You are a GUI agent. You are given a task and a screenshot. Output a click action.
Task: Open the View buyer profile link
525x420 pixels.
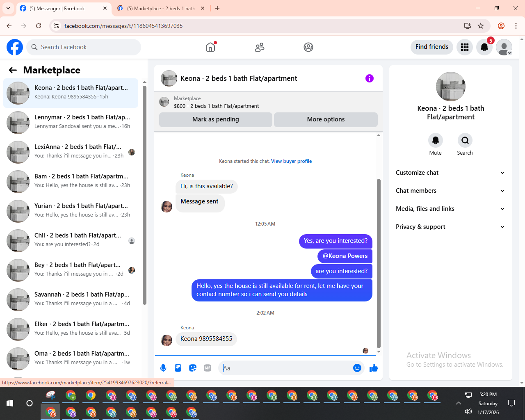click(292, 161)
